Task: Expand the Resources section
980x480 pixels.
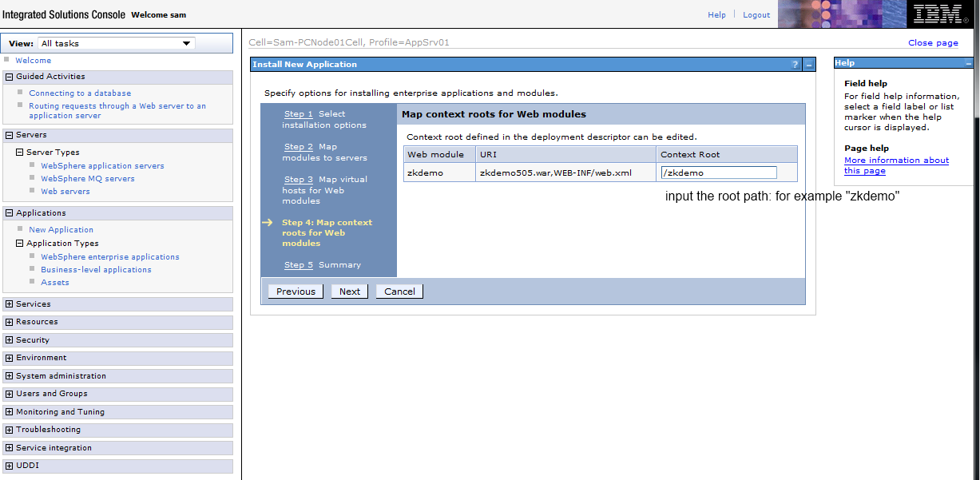Action: pyautogui.click(x=10, y=322)
